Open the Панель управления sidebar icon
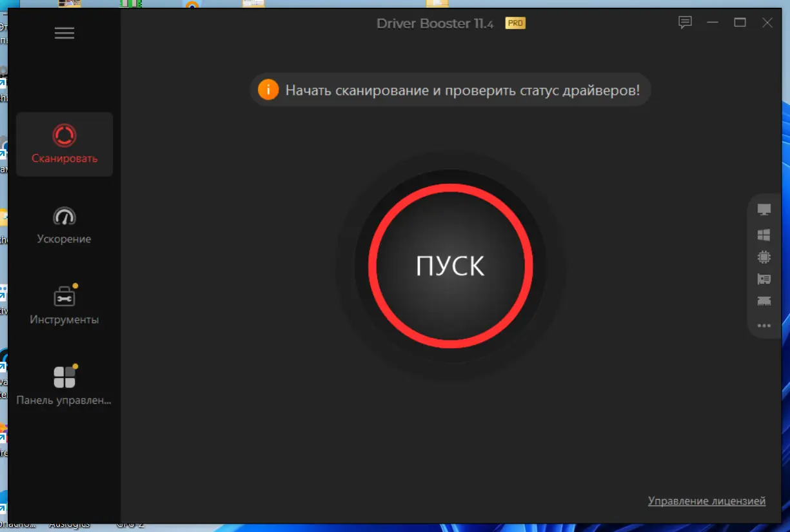This screenshot has width=790, height=532. (x=64, y=384)
